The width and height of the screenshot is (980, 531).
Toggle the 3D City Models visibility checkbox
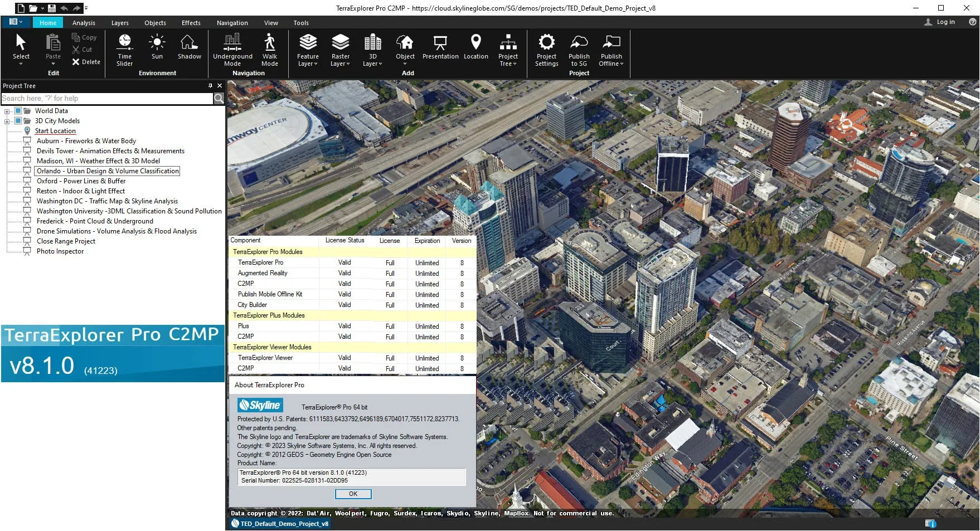pos(18,121)
